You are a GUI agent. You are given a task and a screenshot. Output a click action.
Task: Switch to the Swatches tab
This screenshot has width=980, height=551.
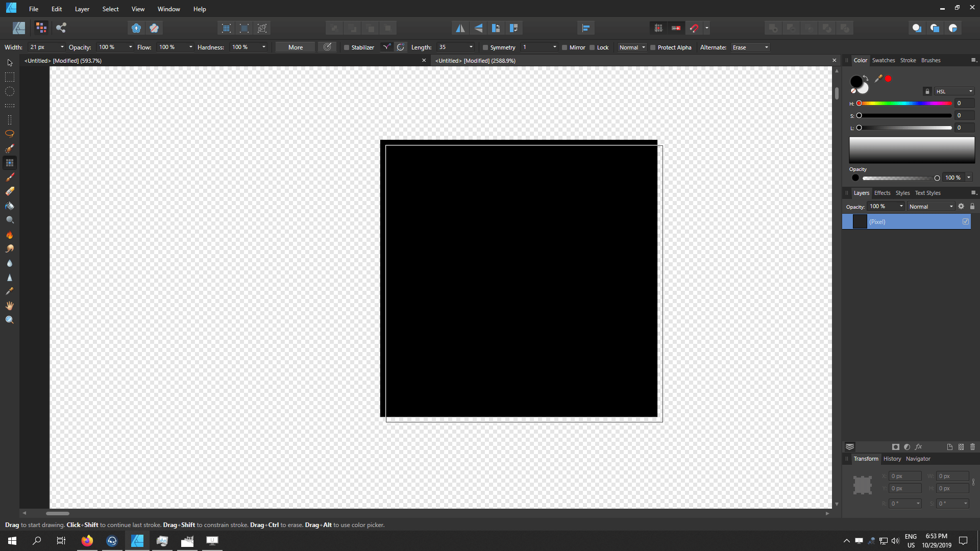pos(884,60)
